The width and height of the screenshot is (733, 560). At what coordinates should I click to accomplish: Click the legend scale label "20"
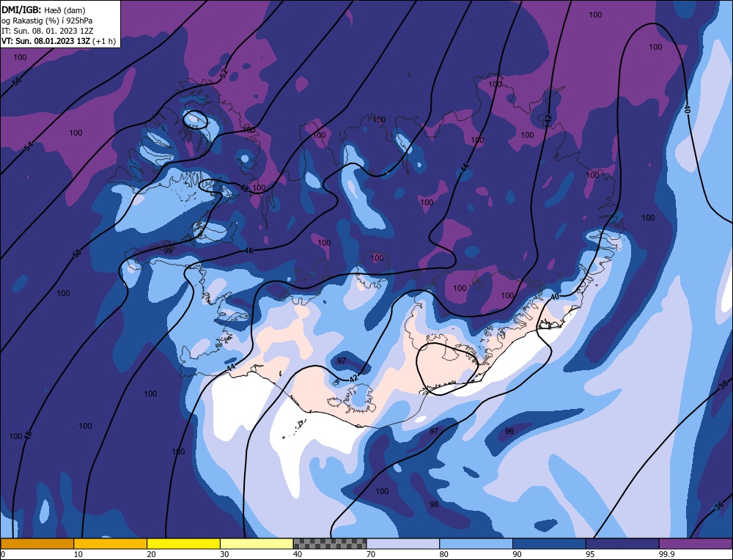pos(151,554)
